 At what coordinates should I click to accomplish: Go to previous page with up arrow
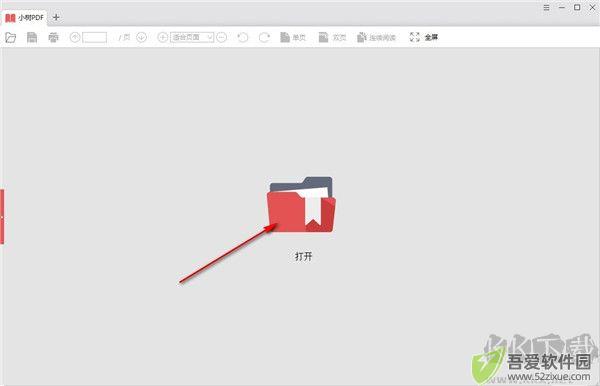pos(75,37)
